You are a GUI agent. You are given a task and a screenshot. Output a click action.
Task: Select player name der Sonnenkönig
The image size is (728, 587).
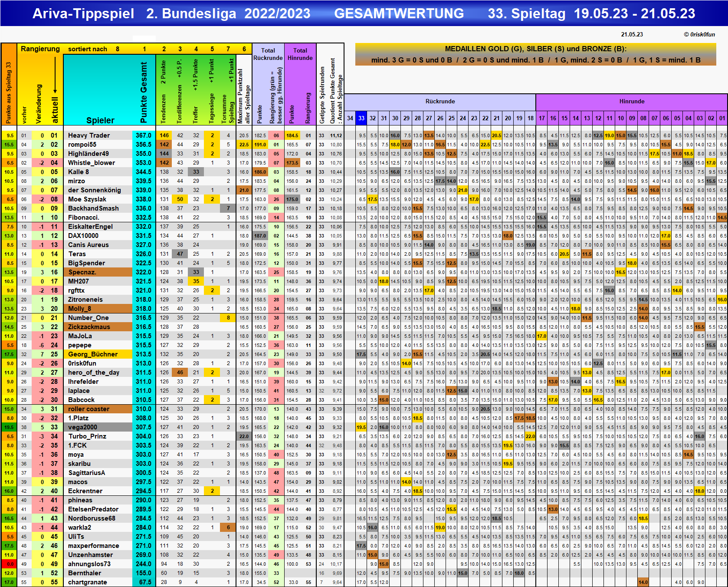point(95,190)
